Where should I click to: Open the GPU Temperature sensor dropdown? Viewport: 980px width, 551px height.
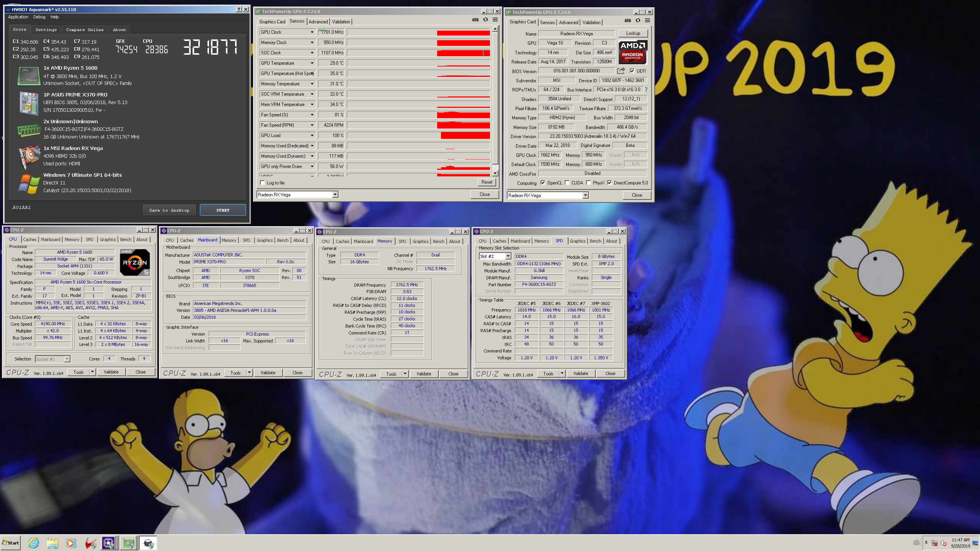tap(312, 63)
